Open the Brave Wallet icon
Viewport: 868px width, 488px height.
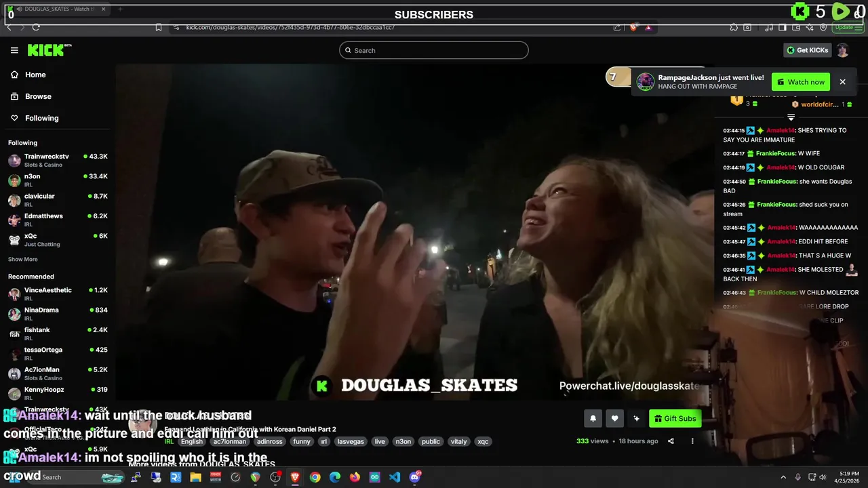pyautogui.click(x=796, y=27)
